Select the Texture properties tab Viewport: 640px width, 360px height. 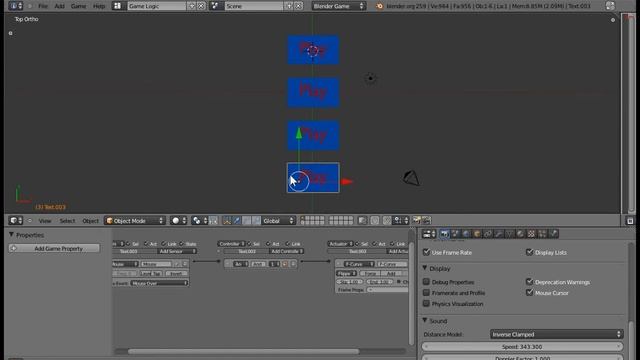click(x=531, y=234)
